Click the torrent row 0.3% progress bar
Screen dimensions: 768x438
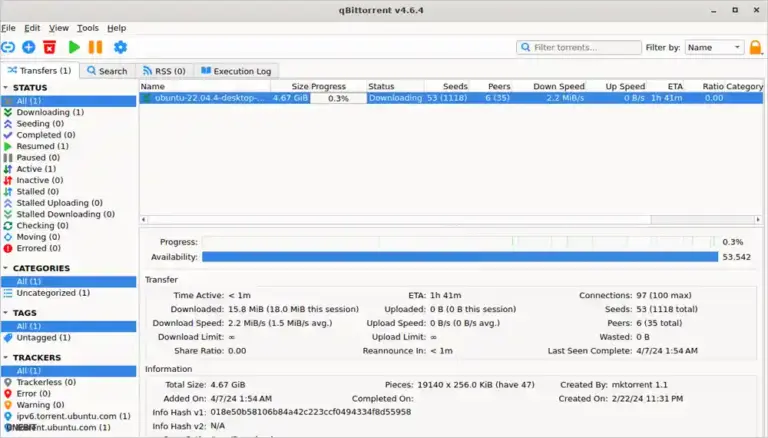pos(338,98)
